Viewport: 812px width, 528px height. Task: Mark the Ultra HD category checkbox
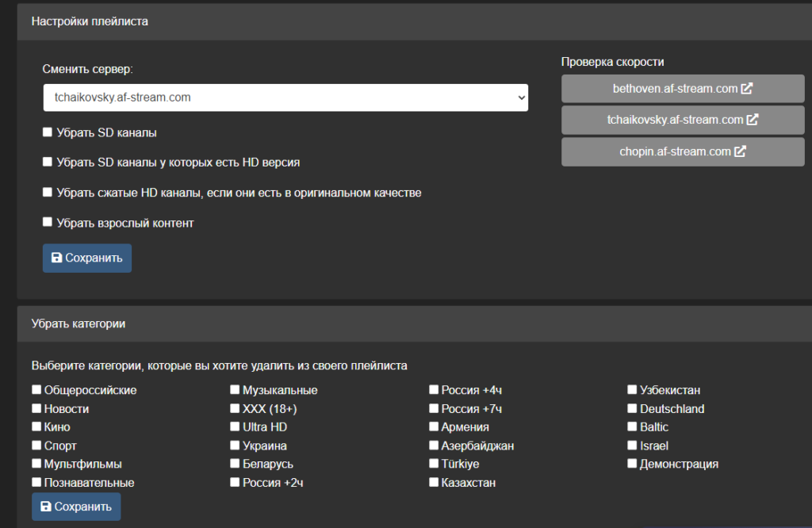236,427
